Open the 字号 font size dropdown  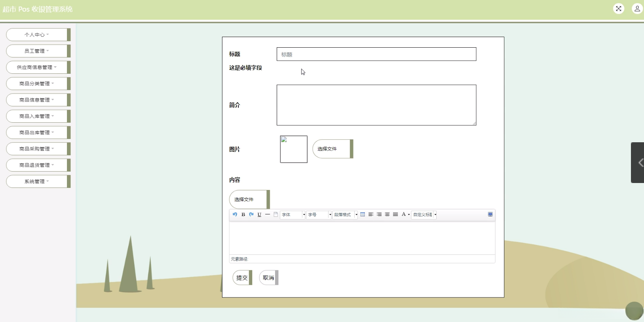(x=319, y=215)
